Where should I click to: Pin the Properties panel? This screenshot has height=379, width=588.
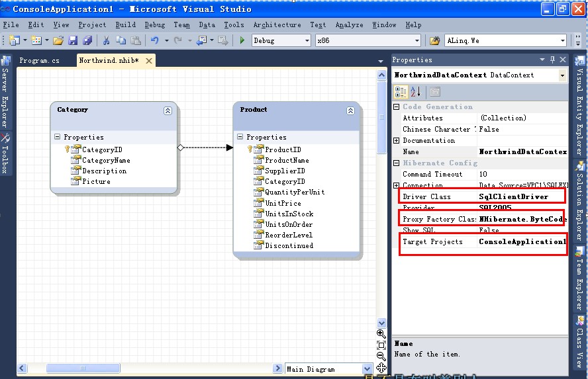[552, 60]
